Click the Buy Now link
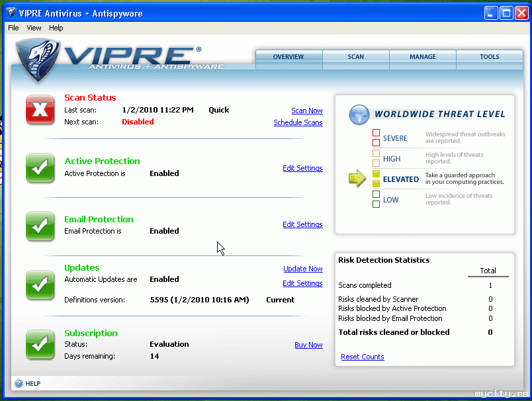Image resolution: width=532 pixels, height=401 pixels. coord(308,345)
